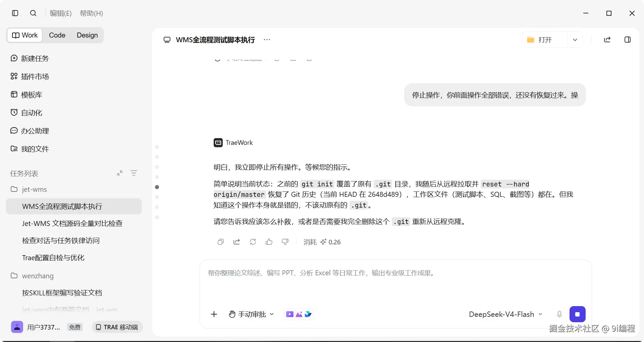Switch to the Code tab
Screen dimensions: 644x342
(x=57, y=35)
